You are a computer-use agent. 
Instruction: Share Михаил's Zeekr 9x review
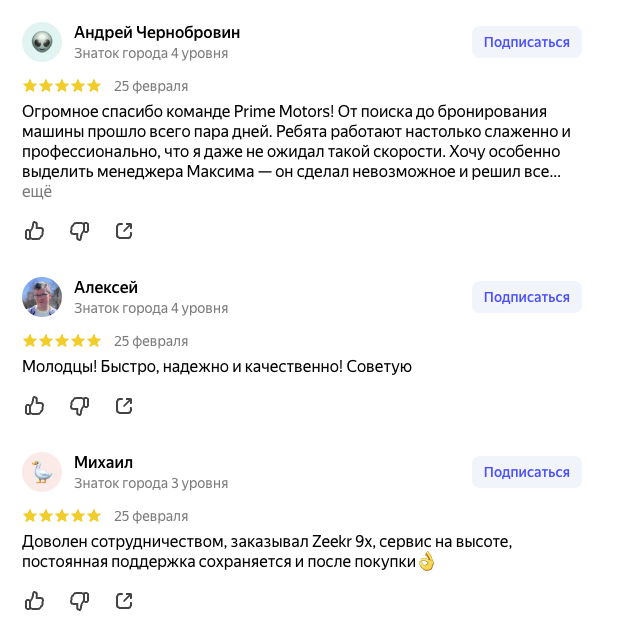click(x=124, y=601)
